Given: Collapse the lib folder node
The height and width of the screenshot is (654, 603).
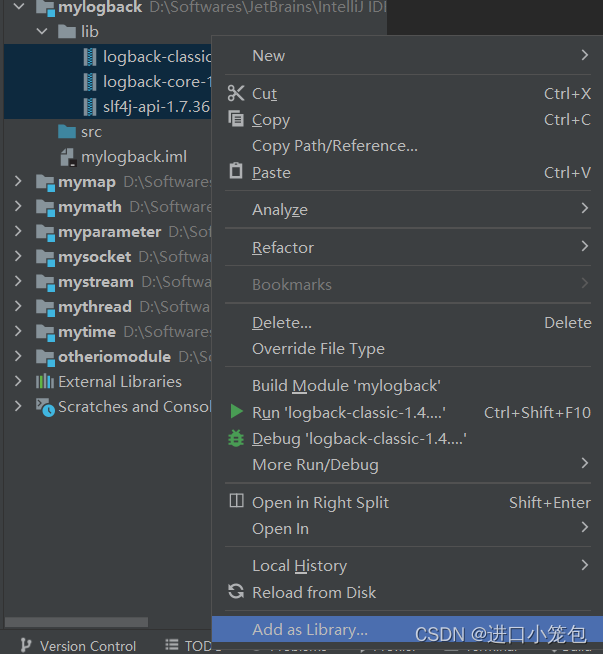Looking at the screenshot, I should coord(42,31).
